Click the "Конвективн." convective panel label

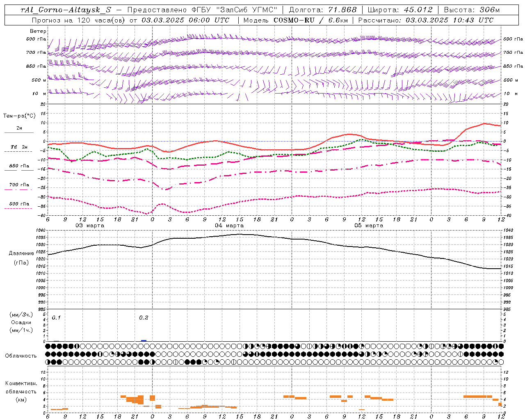21,383
